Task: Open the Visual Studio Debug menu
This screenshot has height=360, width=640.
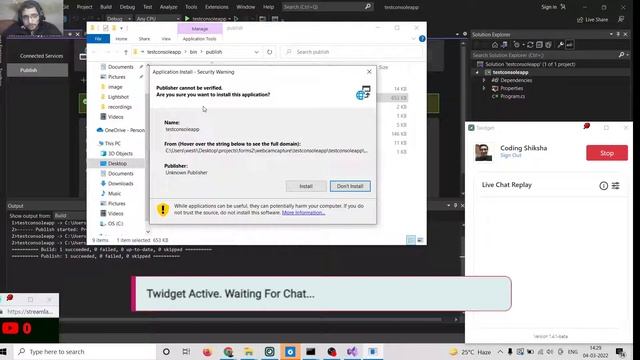Action: [x=127, y=7]
